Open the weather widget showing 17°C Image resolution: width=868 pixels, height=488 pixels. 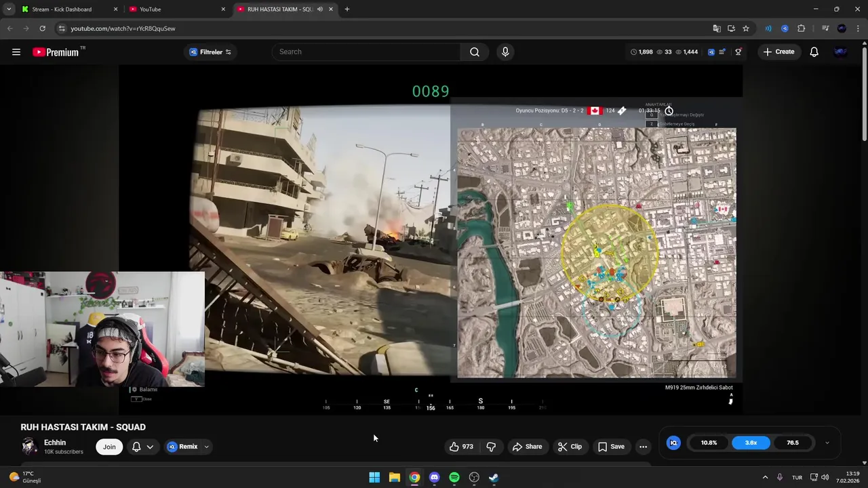point(25,477)
